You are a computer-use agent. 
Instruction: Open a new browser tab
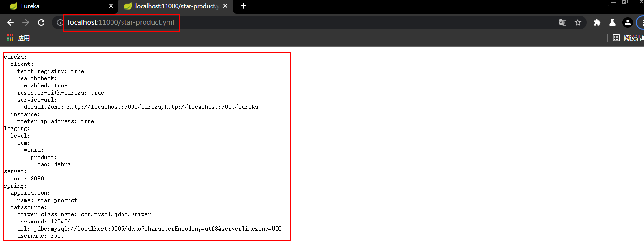pyautogui.click(x=244, y=6)
